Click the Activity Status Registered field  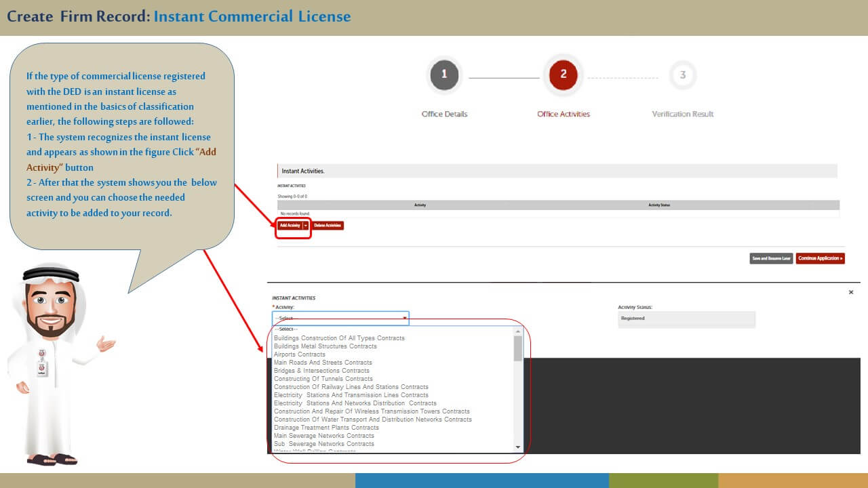(x=686, y=319)
